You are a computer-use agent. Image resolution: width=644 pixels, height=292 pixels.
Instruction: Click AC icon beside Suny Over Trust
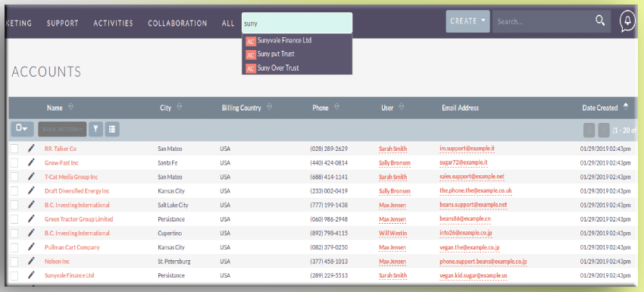coord(251,68)
